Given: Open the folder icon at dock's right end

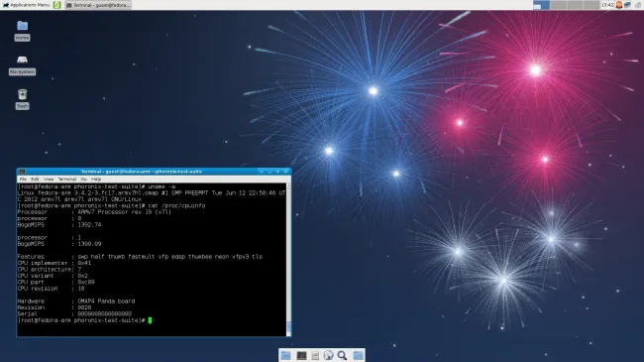Looking at the screenshot, I should [358, 355].
